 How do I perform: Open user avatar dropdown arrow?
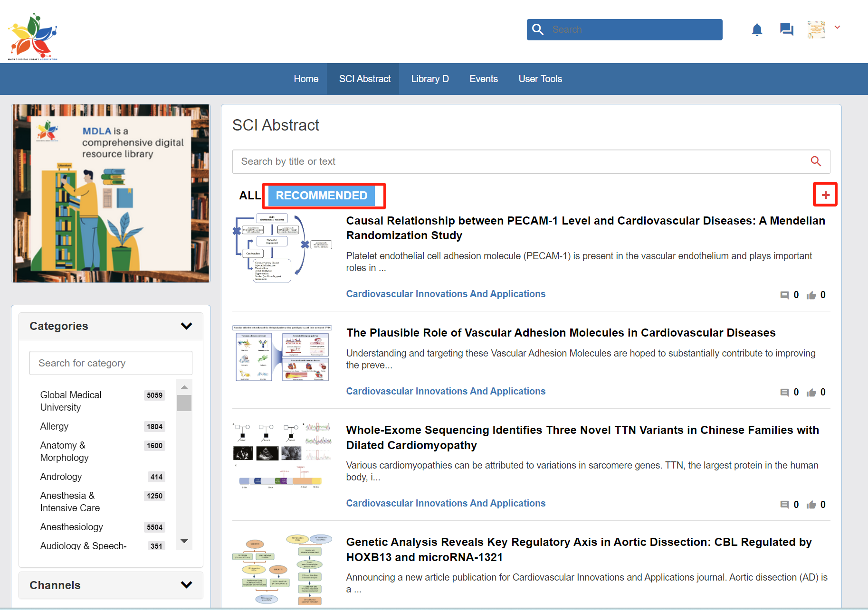(837, 28)
